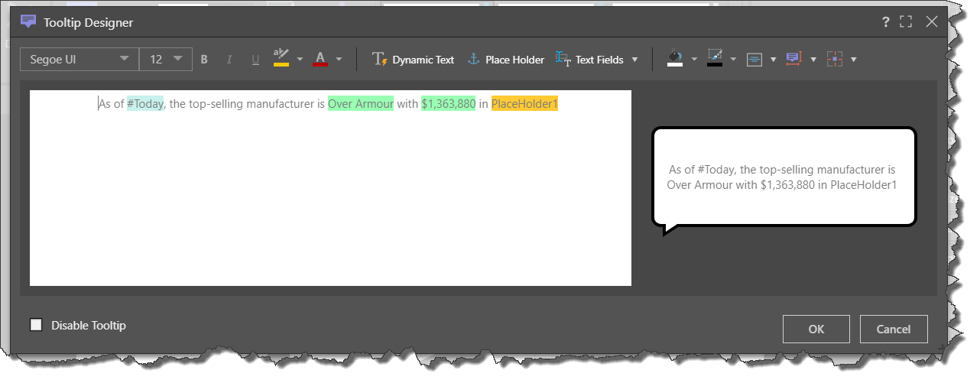Open the Segoe UI font dropdown
980x383 pixels.
coord(80,60)
